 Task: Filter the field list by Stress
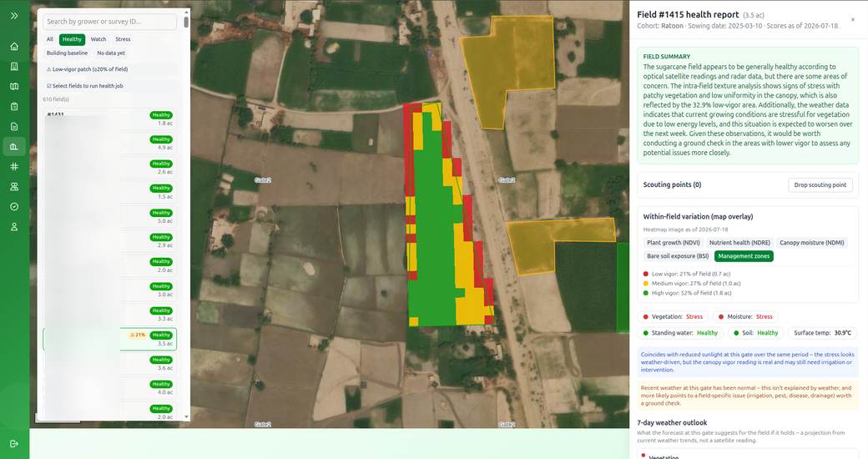(123, 39)
